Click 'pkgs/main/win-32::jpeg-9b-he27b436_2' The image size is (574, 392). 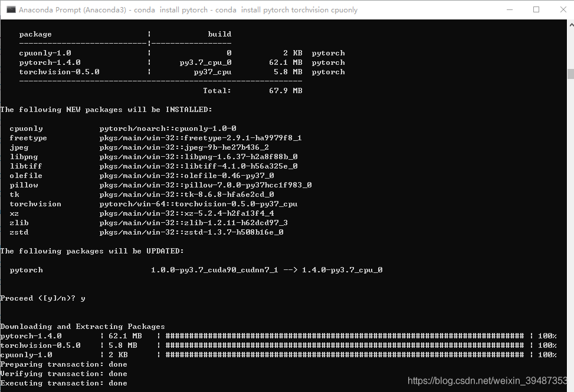pyautogui.click(x=184, y=147)
